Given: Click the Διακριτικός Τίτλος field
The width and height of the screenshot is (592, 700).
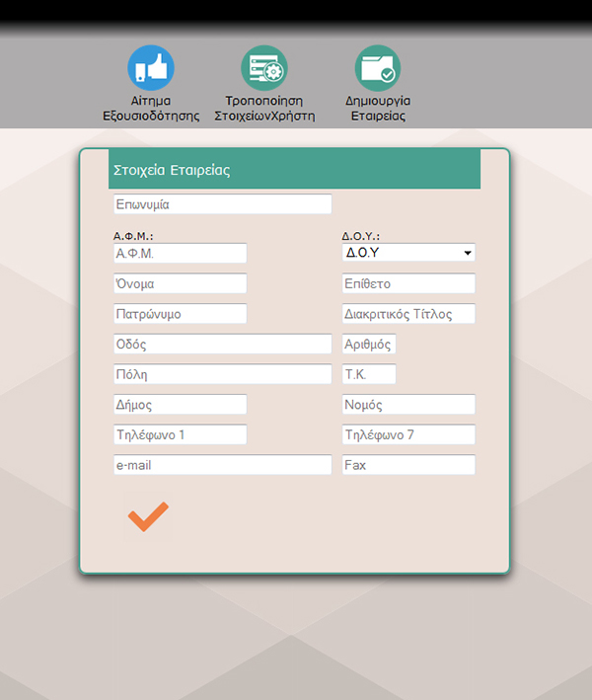Looking at the screenshot, I should pyautogui.click(x=407, y=314).
